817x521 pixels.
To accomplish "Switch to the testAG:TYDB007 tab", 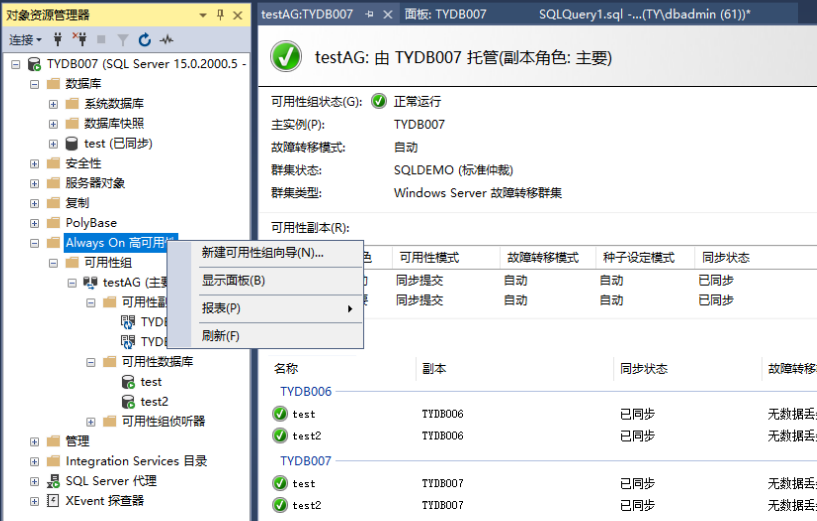I will (x=307, y=15).
